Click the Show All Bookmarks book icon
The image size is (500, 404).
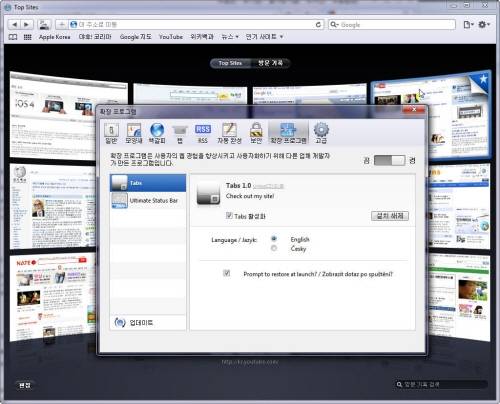coord(13,37)
